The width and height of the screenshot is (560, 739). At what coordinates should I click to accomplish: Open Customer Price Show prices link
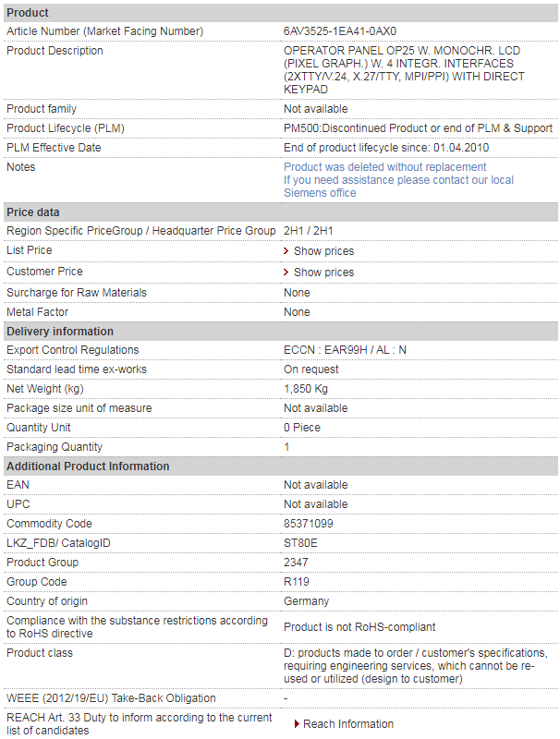click(323, 272)
